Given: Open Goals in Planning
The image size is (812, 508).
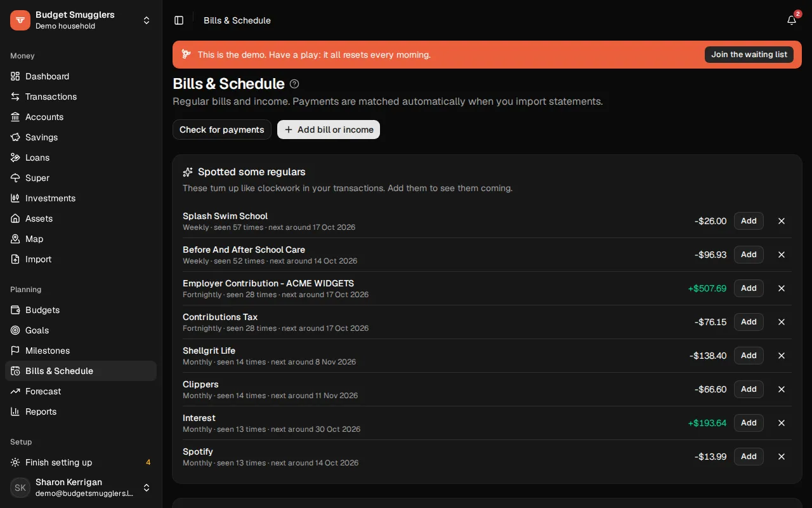Looking at the screenshot, I should 81,330.
